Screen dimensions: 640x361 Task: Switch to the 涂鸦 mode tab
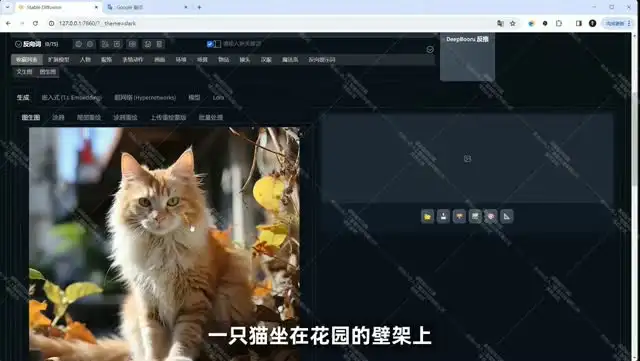[x=58, y=118]
